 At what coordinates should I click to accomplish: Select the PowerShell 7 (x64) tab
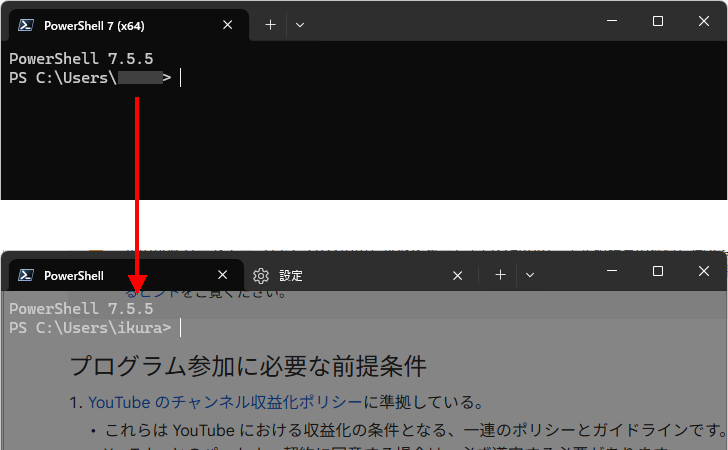click(x=129, y=25)
